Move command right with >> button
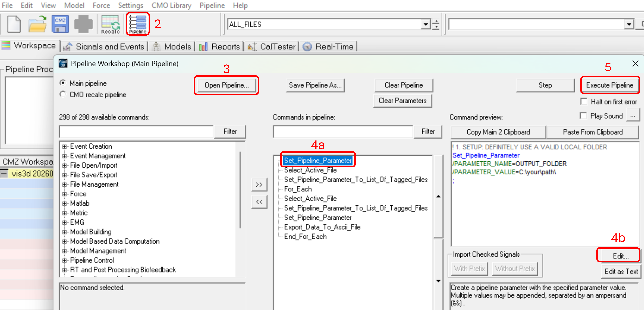The width and height of the screenshot is (644, 310). tap(259, 185)
